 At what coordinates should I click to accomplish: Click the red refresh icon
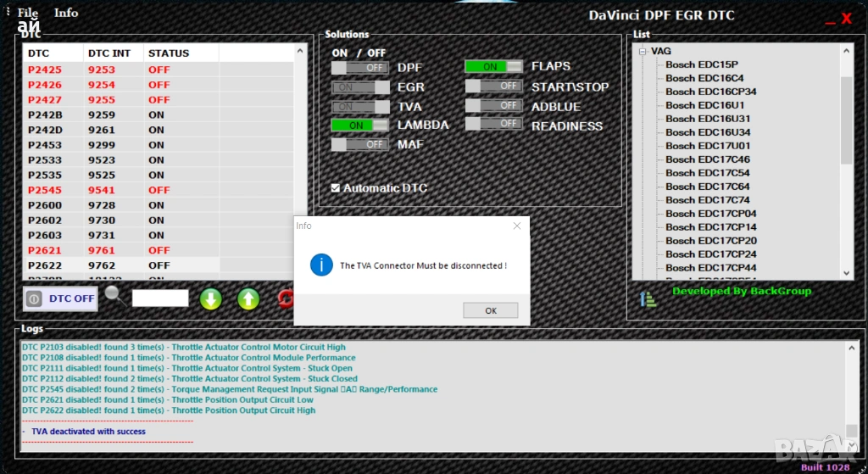(x=285, y=299)
